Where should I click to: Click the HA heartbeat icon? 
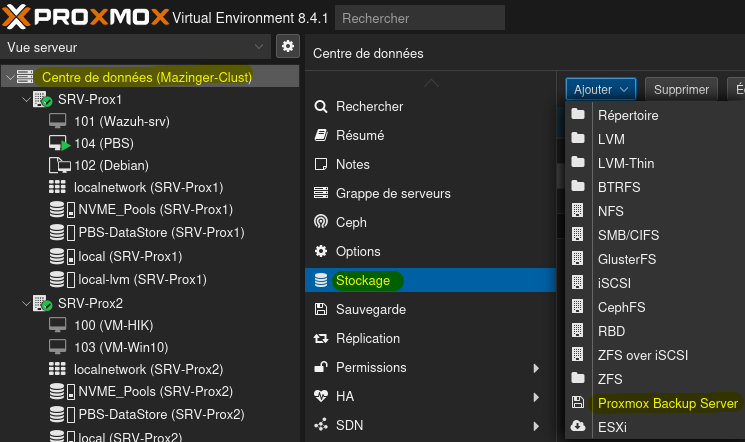(321, 396)
